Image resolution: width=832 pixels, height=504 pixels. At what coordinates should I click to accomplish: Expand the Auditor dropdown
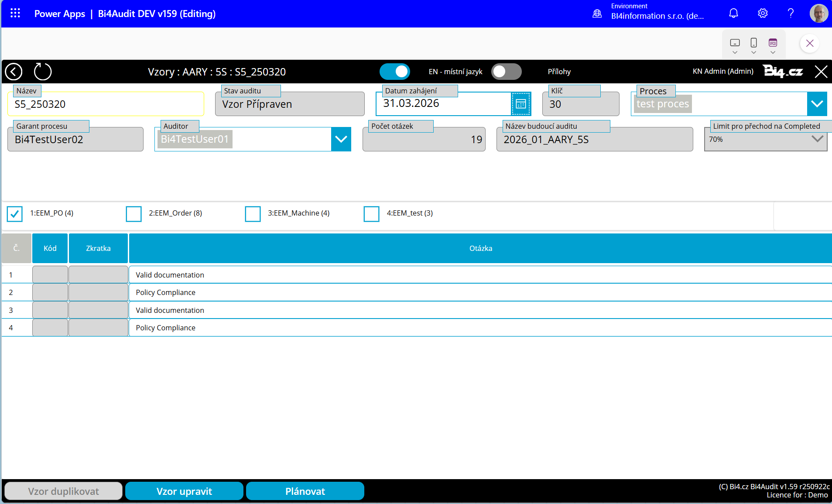tap(341, 139)
